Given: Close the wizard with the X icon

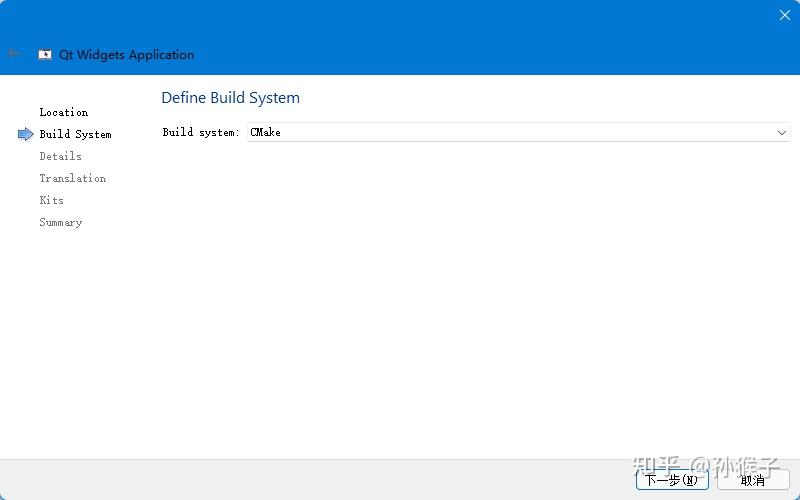Looking at the screenshot, I should click(x=785, y=15).
